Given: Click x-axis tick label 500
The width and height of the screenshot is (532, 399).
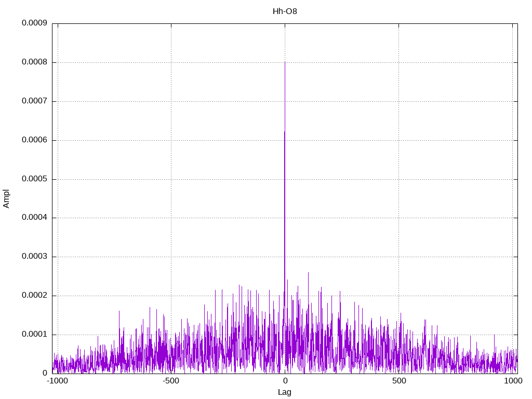Looking at the screenshot, I should (399, 381).
